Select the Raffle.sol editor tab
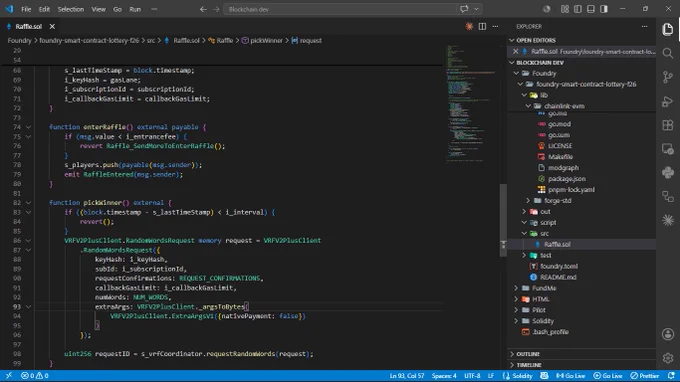The width and height of the screenshot is (680, 382). [29, 26]
